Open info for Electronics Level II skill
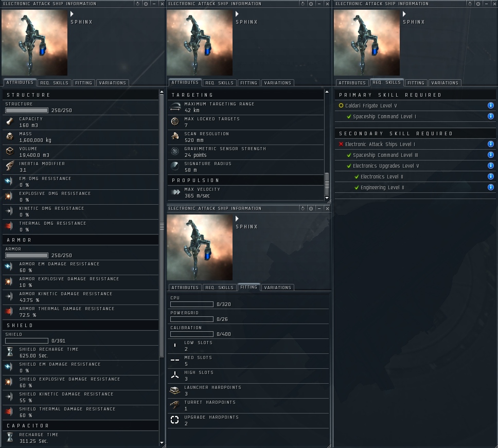The width and height of the screenshot is (498, 448). click(x=490, y=176)
